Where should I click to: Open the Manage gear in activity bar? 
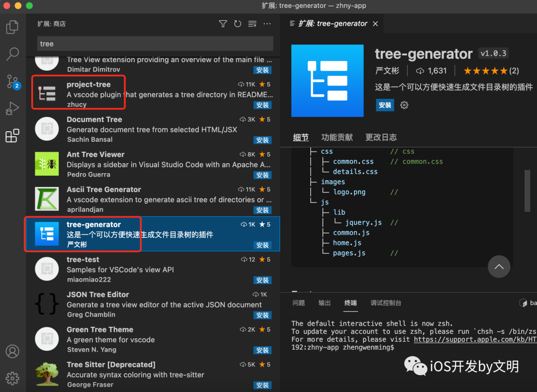(x=12, y=378)
